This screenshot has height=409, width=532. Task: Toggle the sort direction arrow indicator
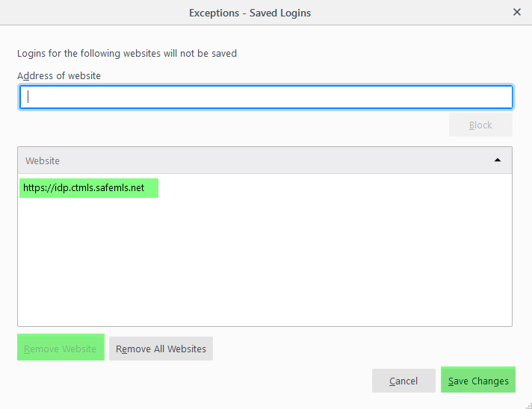point(498,160)
